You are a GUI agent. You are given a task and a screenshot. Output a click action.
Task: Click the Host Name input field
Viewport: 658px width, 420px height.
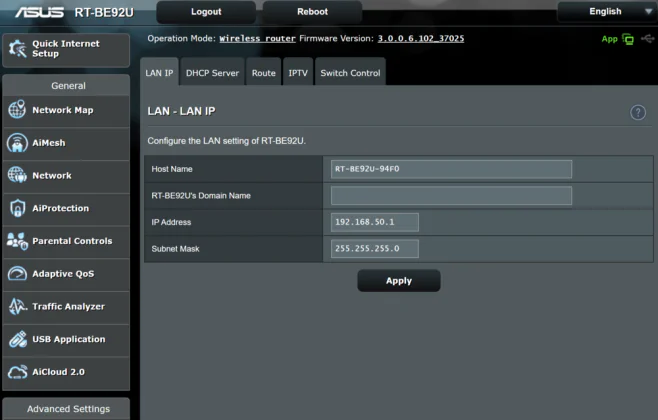coord(451,169)
